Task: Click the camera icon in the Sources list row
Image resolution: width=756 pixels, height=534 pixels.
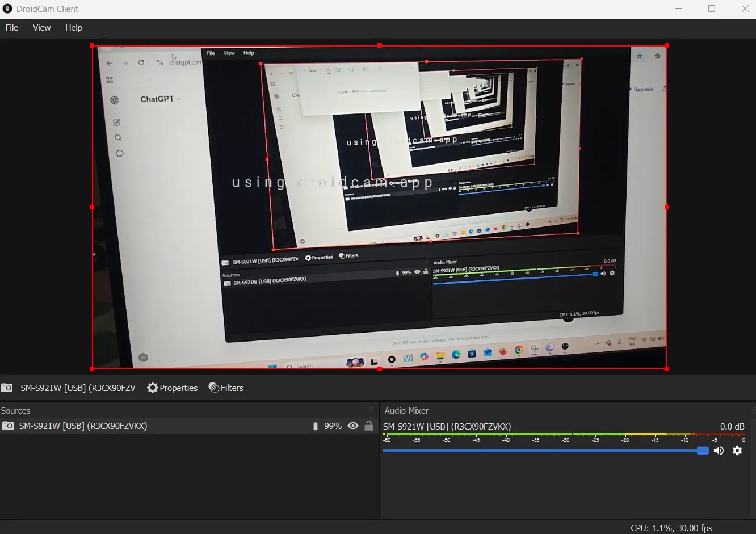Action: tap(8, 426)
